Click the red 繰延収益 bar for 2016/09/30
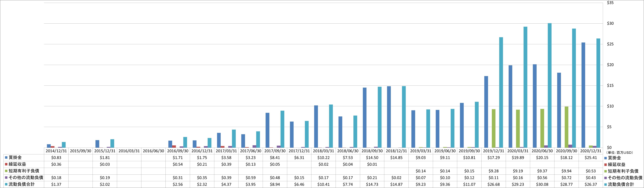 coord(174,147)
